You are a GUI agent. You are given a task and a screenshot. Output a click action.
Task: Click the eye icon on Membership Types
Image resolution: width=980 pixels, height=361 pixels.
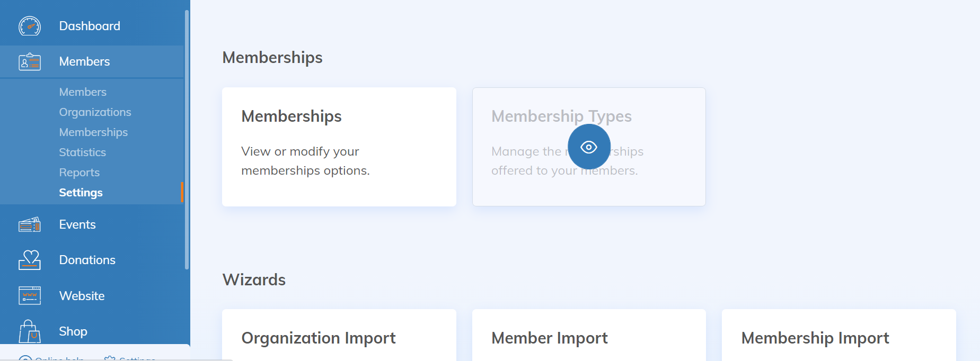(589, 147)
